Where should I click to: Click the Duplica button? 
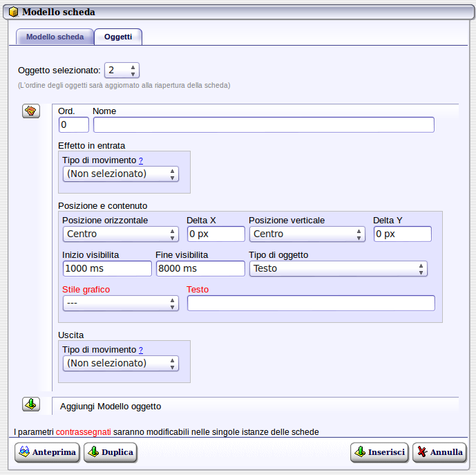tap(110, 452)
